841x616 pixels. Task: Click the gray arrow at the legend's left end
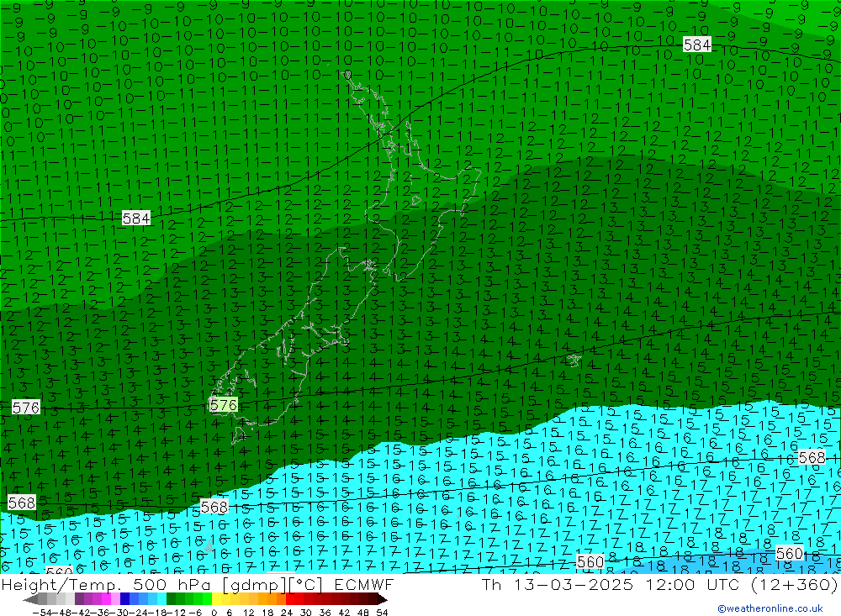tap(30, 599)
